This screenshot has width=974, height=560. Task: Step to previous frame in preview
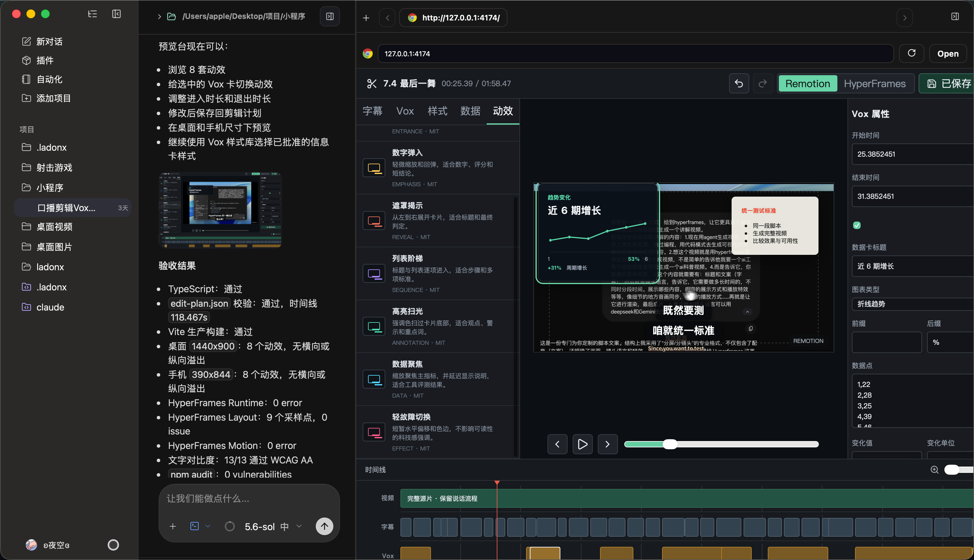[x=557, y=444]
